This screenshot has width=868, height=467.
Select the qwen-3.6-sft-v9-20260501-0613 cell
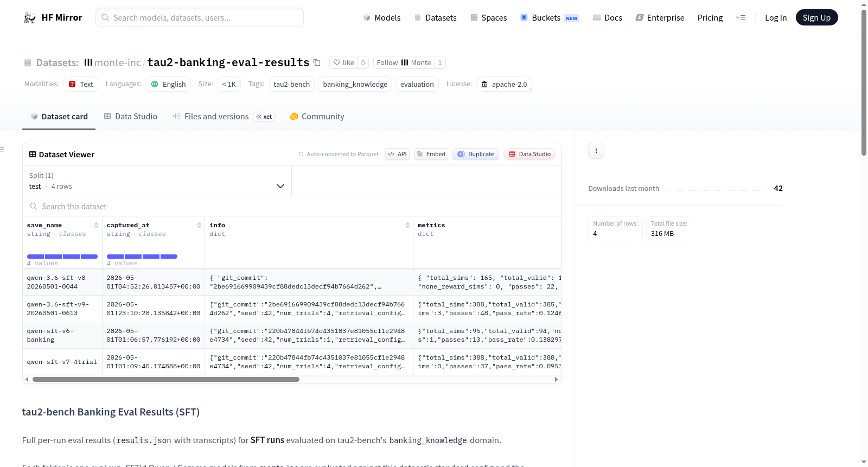(62, 309)
